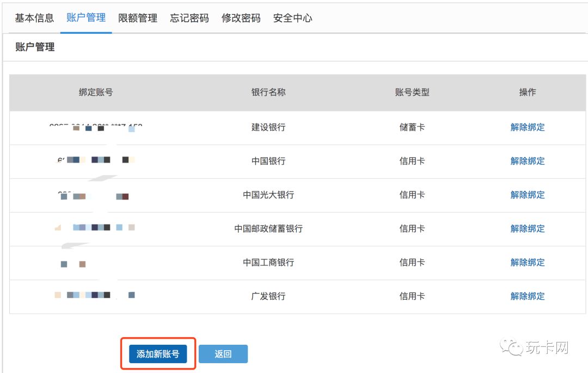This screenshot has width=588, height=373.
Task: Select the 中国银行 bank name cell
Action: [x=268, y=161]
